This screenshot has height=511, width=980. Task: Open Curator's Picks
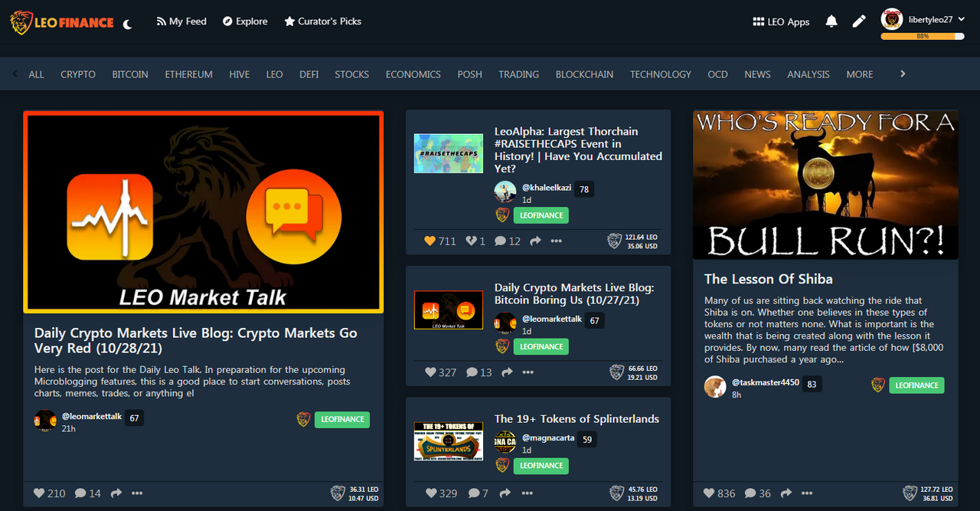(x=322, y=21)
